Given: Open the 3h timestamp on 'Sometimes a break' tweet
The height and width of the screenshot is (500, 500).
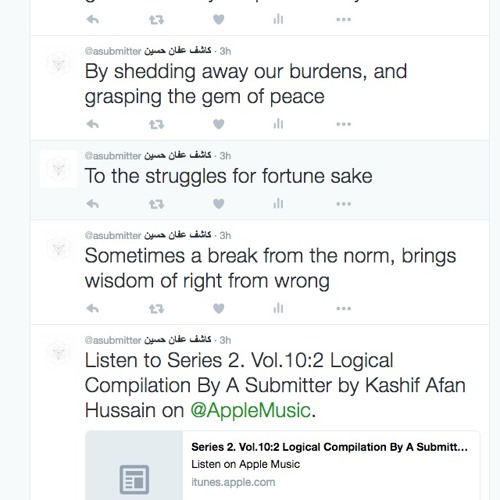Looking at the screenshot, I should 225,235.
